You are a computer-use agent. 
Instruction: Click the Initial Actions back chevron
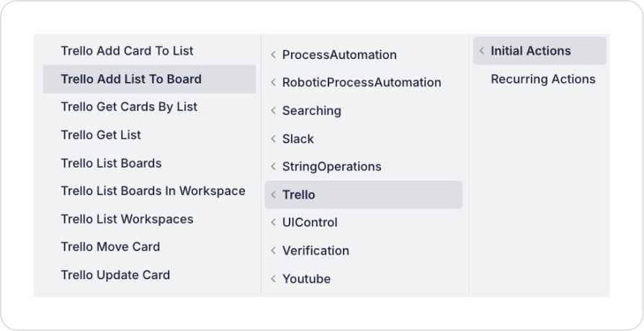pyautogui.click(x=482, y=51)
